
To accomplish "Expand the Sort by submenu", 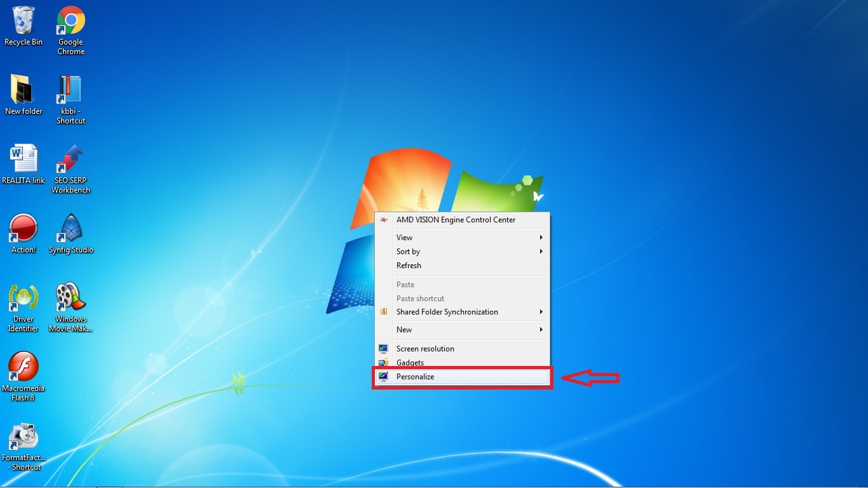I will point(462,252).
